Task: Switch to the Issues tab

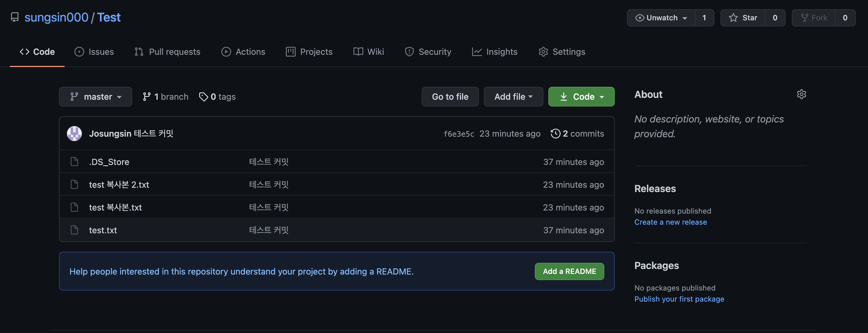Action: (x=94, y=52)
